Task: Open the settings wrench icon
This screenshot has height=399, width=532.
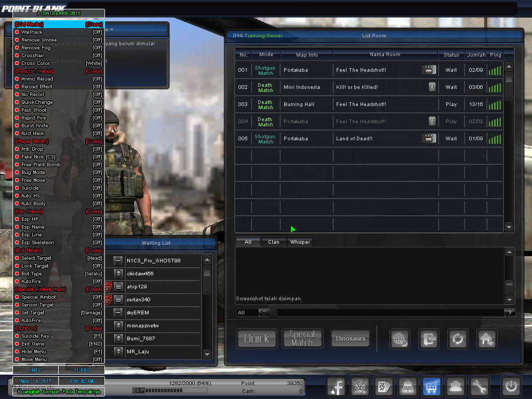Action: 479,386
